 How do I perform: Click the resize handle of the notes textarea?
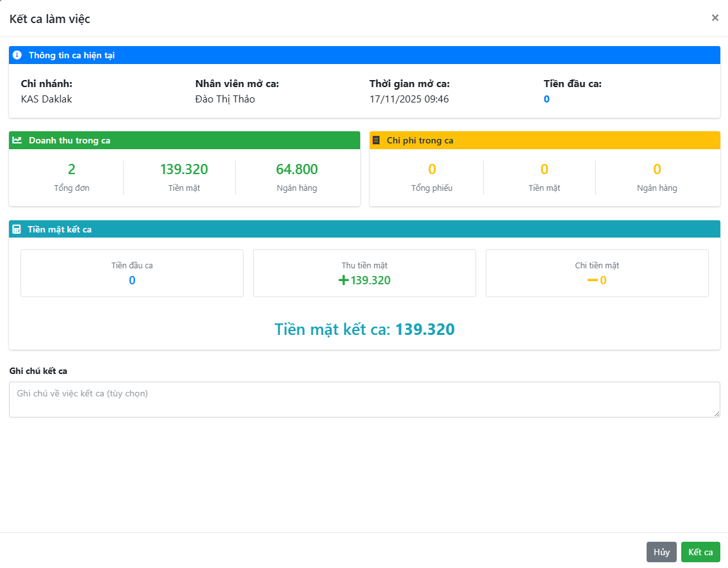point(716,414)
